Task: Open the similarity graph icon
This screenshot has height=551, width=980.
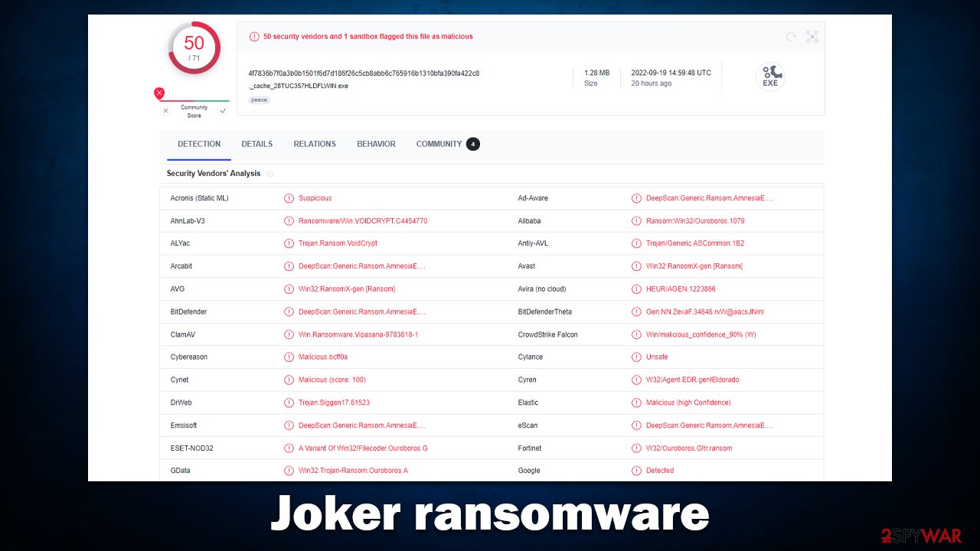Action: pos(812,37)
